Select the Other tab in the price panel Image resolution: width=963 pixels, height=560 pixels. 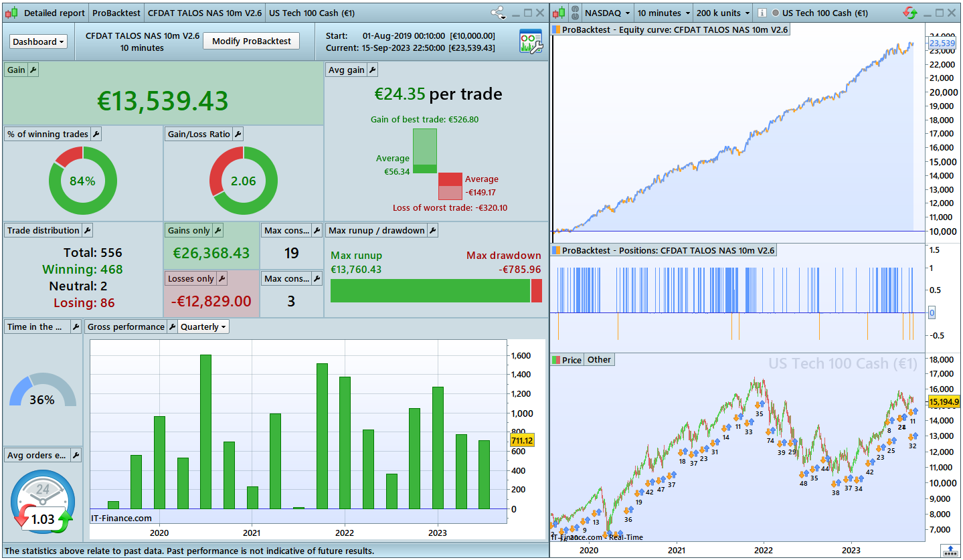pyautogui.click(x=599, y=359)
